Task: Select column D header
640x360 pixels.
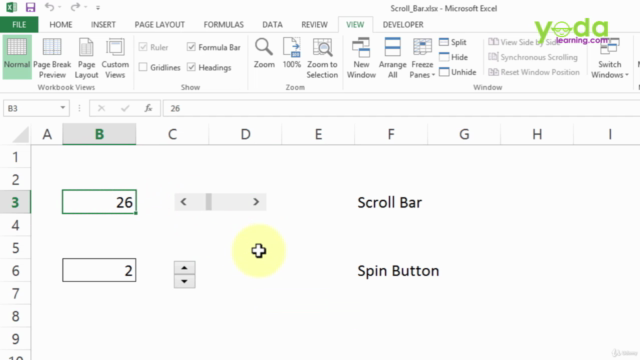Action: pyautogui.click(x=245, y=134)
